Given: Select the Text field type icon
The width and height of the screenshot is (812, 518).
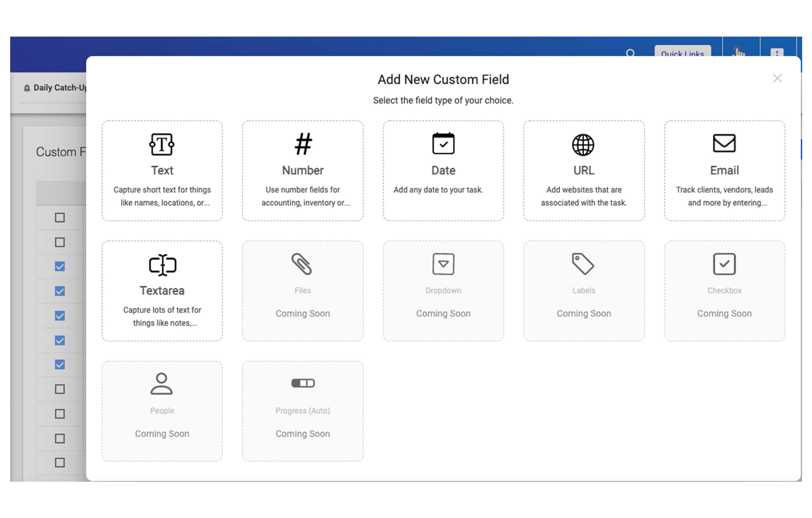Looking at the screenshot, I should click(x=162, y=144).
